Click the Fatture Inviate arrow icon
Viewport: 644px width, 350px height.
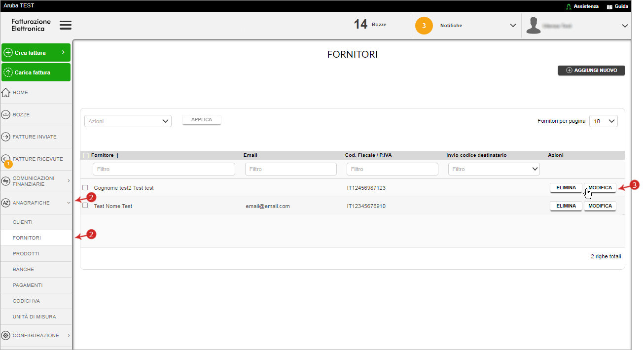6,137
